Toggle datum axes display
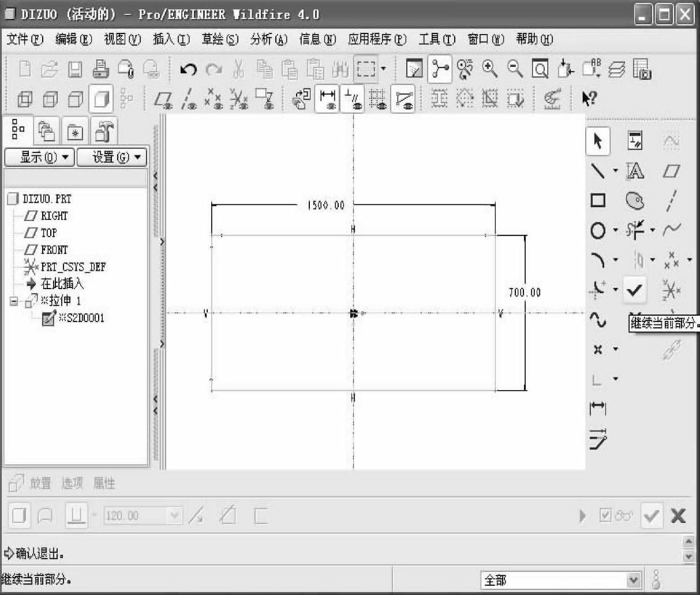700x595 pixels. (x=189, y=99)
